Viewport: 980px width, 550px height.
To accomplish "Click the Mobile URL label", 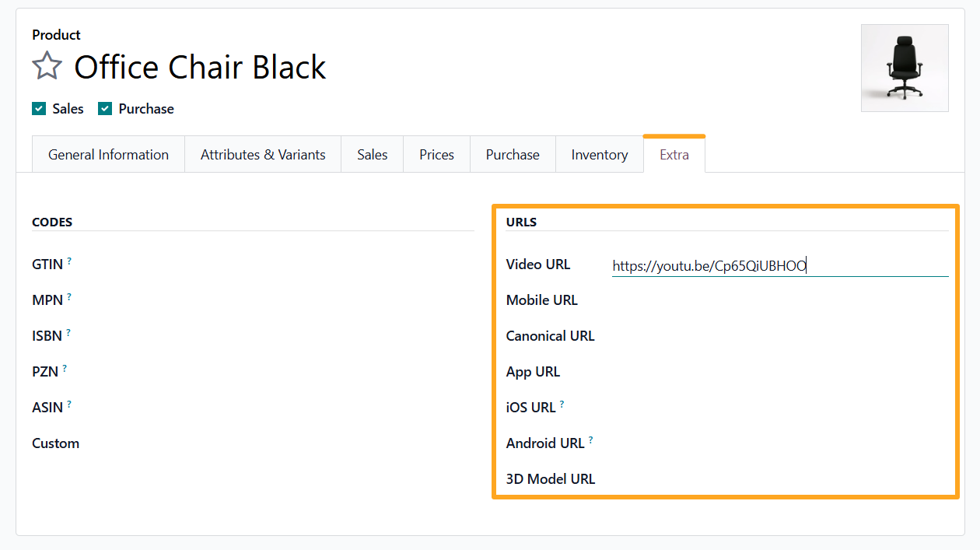I will [x=542, y=300].
